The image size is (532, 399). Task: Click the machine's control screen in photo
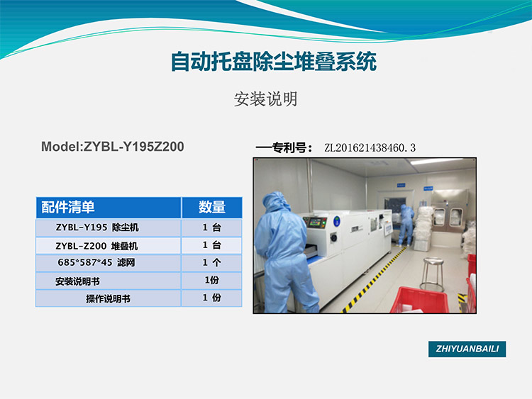click(x=314, y=222)
